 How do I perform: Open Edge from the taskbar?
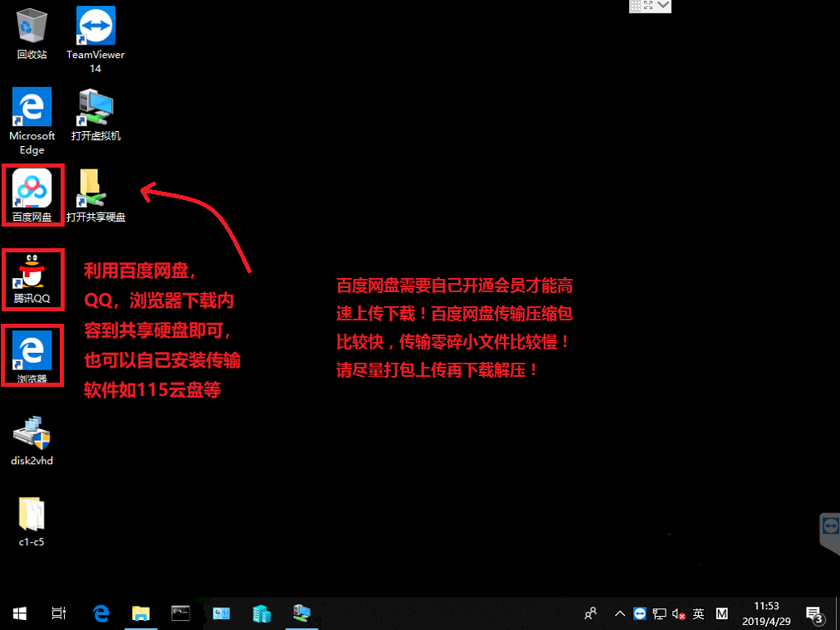100,613
